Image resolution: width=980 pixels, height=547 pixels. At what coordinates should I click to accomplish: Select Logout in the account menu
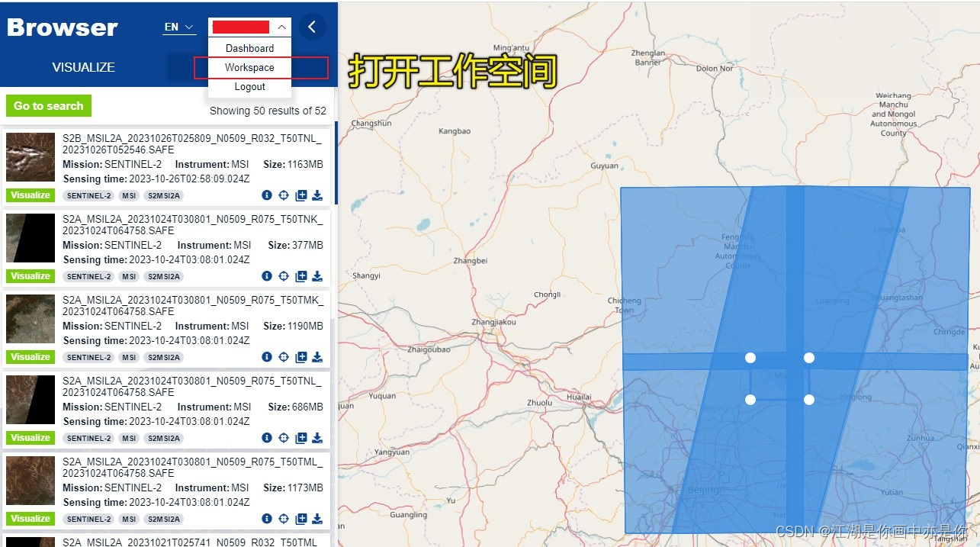click(x=249, y=87)
